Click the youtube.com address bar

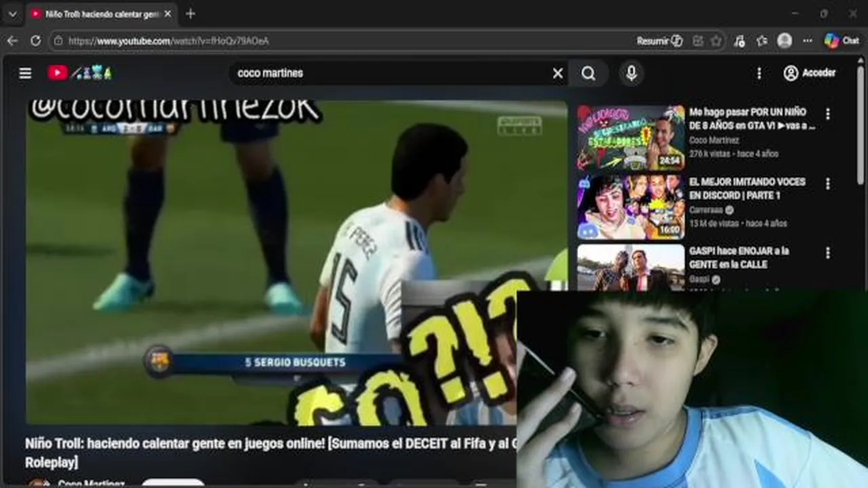click(x=339, y=41)
